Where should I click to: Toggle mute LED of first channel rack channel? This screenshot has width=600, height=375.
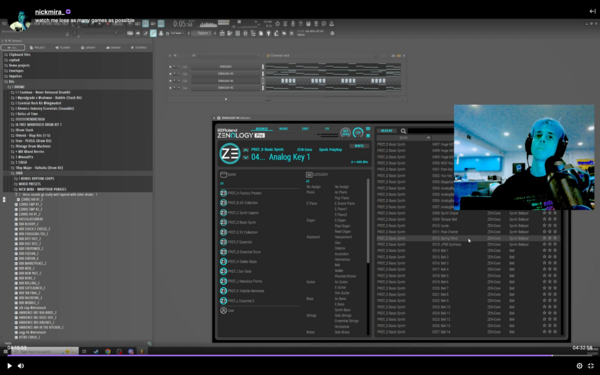[x=170, y=67]
